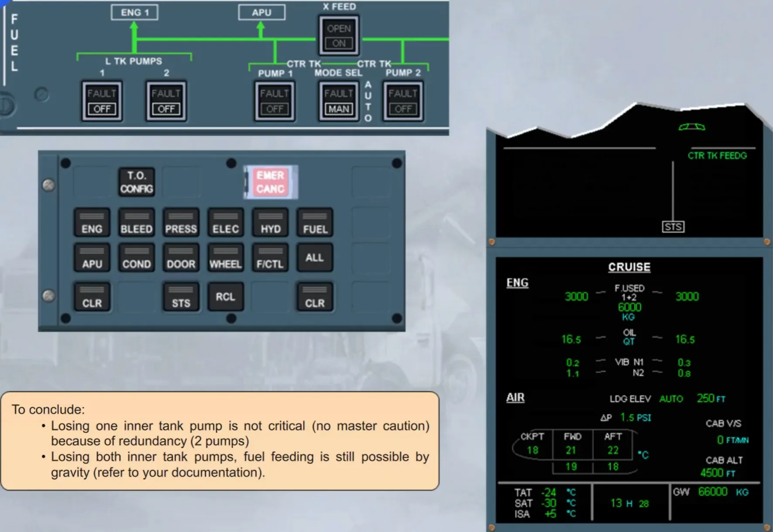
Task: Select the F/CTL system page key
Action: pyautogui.click(x=271, y=258)
